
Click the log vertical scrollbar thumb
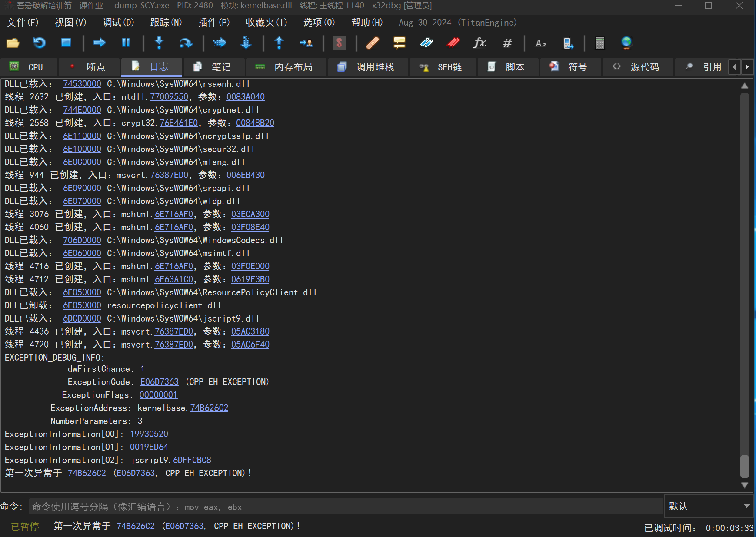pyautogui.click(x=744, y=466)
